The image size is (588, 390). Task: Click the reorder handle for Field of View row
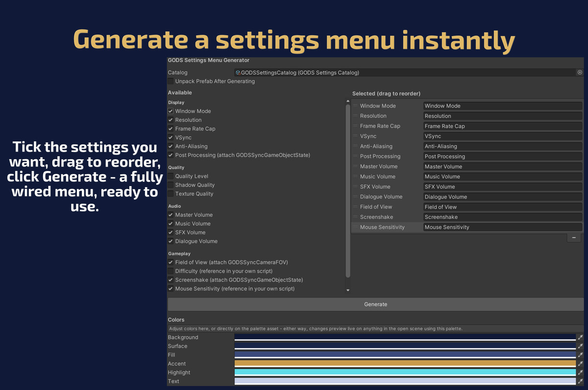pyautogui.click(x=355, y=207)
